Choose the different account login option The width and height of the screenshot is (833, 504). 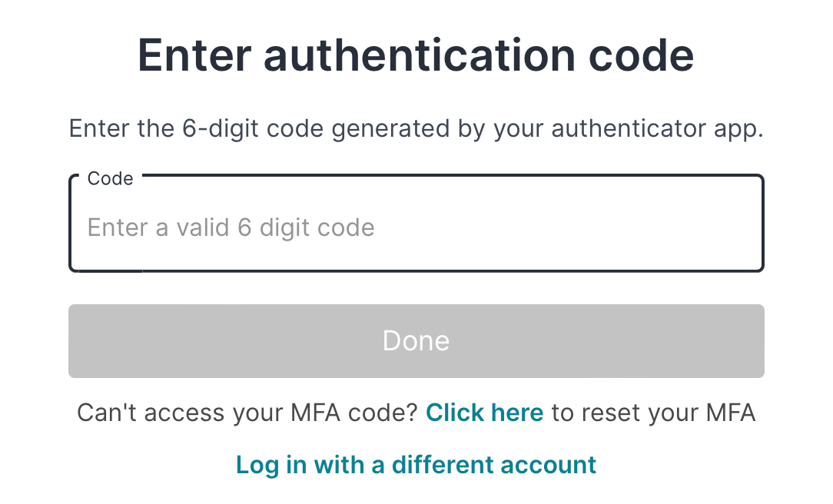416,465
